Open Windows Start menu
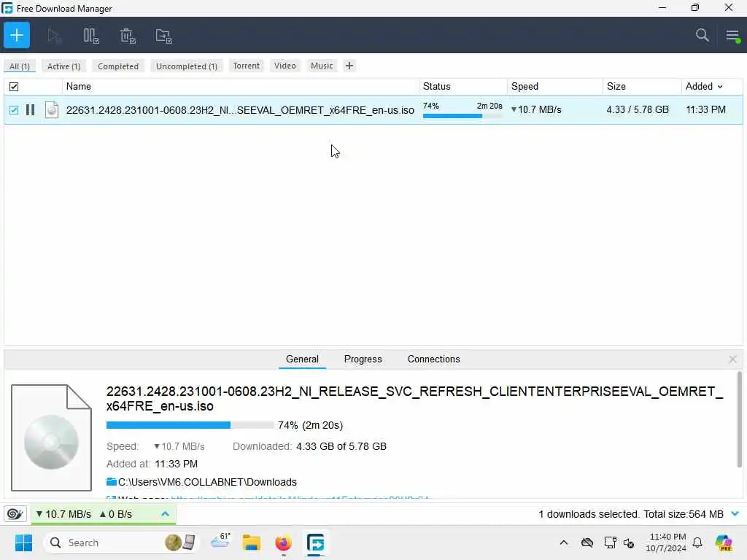Image resolution: width=747 pixels, height=560 pixels. (x=23, y=542)
